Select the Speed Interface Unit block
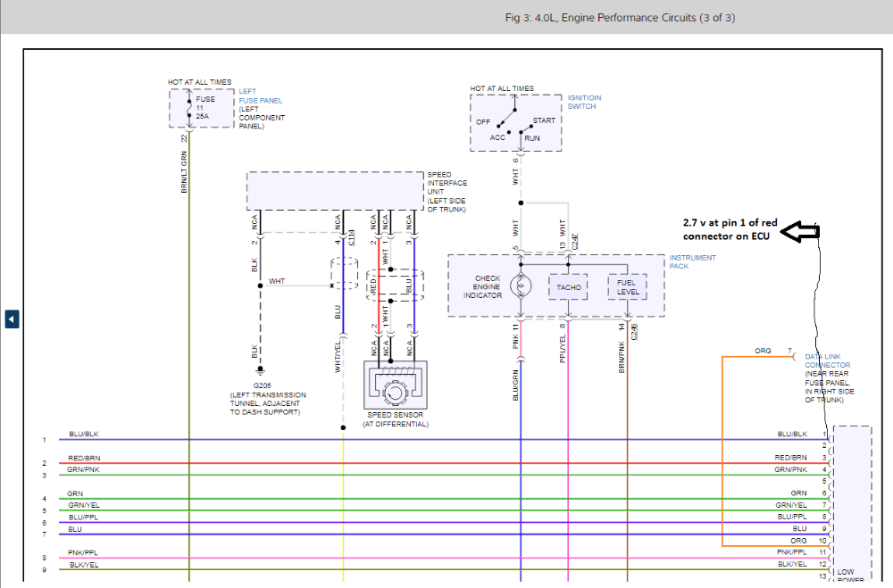The height and width of the screenshot is (588, 893). 334,189
